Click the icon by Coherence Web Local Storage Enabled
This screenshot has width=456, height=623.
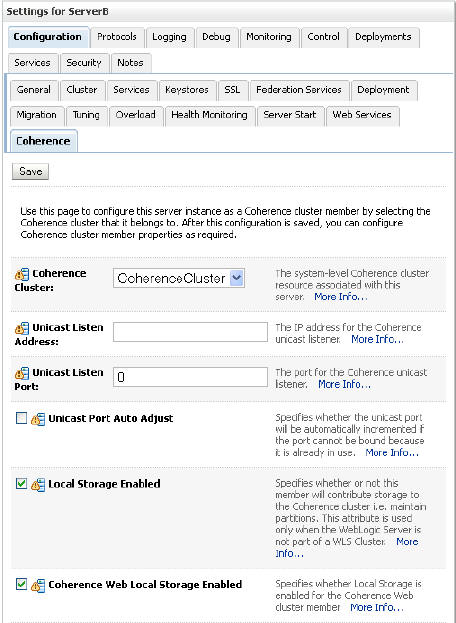point(38,585)
